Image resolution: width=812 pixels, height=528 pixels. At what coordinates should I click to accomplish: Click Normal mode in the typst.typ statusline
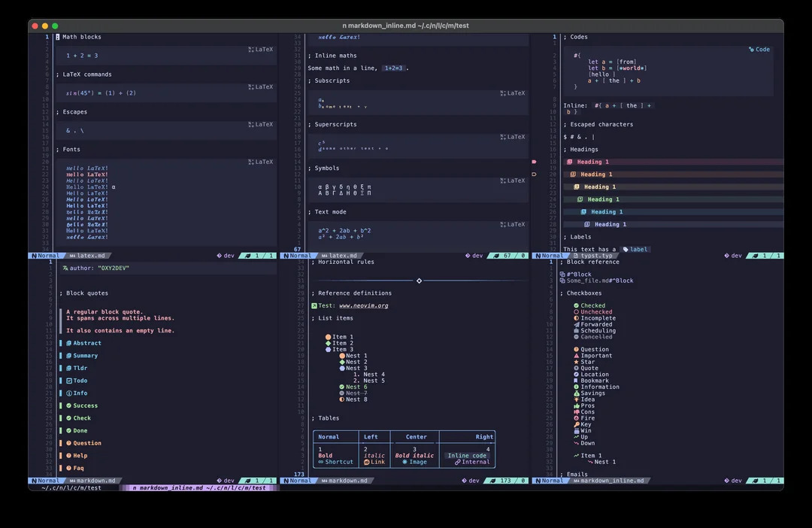click(x=550, y=256)
